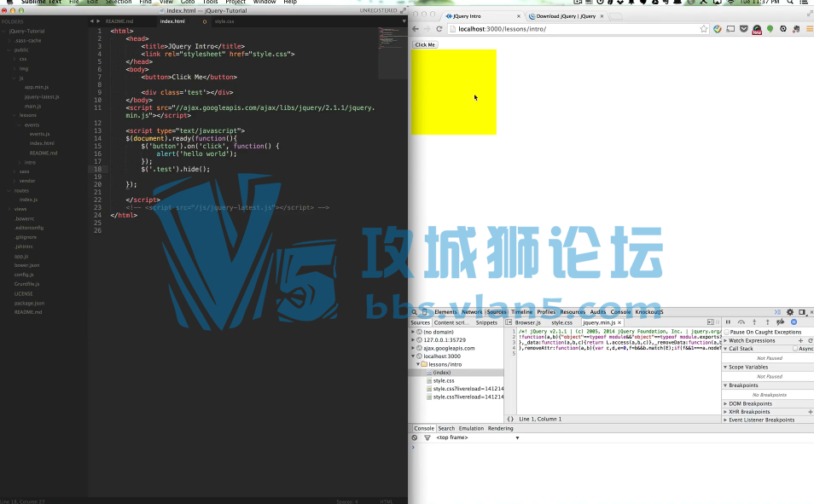Close the jquery.min.js source tab
The width and height of the screenshot is (814, 504).
coord(619,322)
